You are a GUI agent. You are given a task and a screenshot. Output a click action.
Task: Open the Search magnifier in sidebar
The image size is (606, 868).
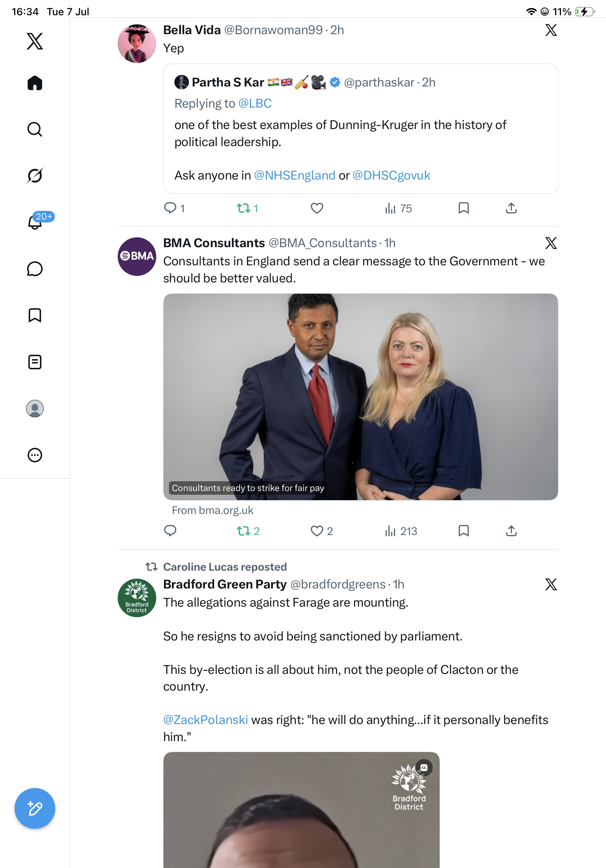[35, 129]
